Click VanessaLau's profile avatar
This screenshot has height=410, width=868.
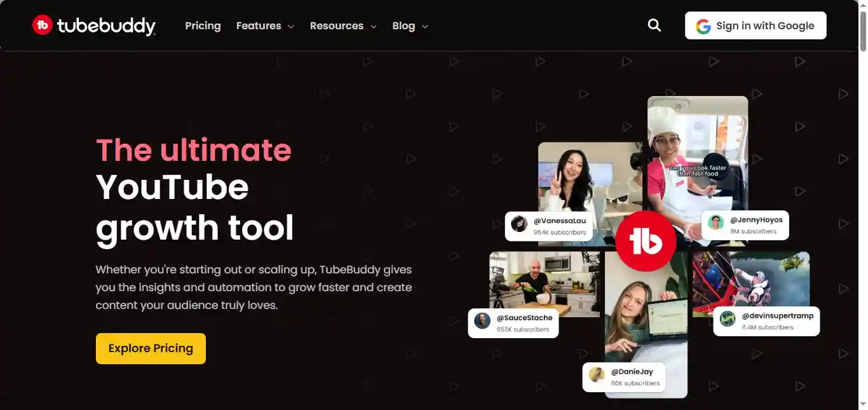click(x=519, y=224)
